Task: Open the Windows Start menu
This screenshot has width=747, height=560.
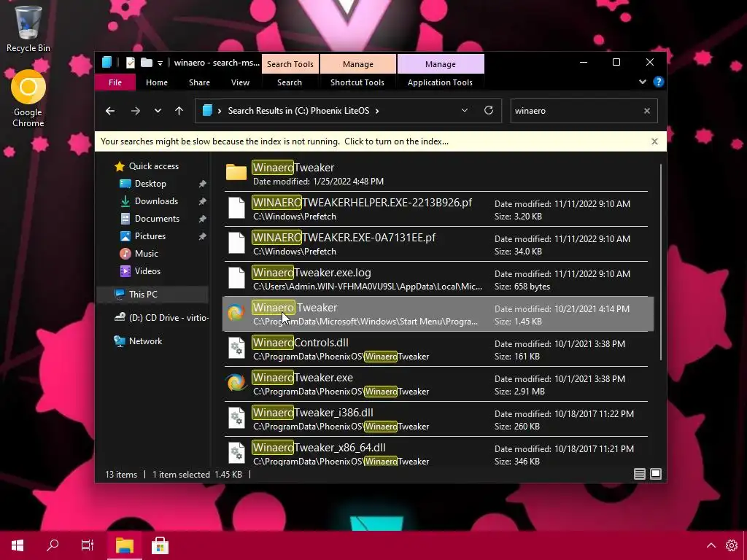Action: point(18,545)
